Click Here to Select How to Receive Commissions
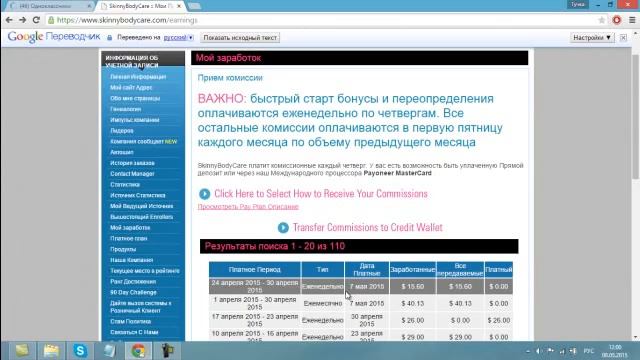The width and height of the screenshot is (640, 360). (x=321, y=194)
